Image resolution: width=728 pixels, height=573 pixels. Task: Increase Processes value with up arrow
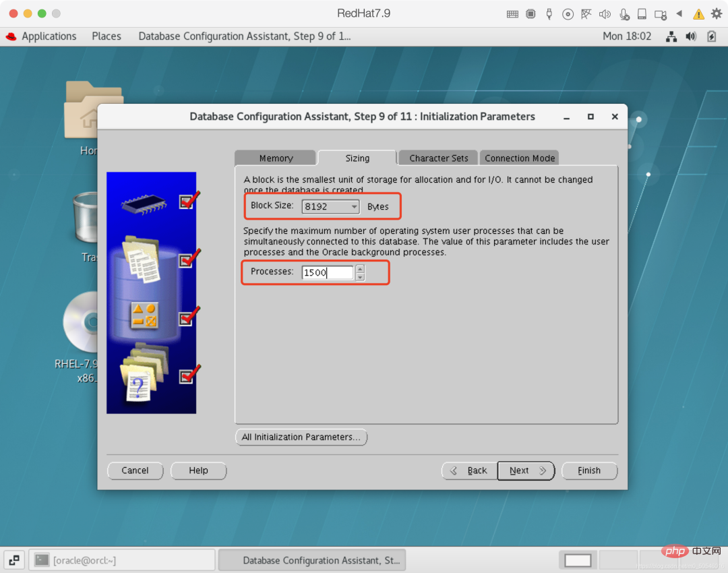360,269
